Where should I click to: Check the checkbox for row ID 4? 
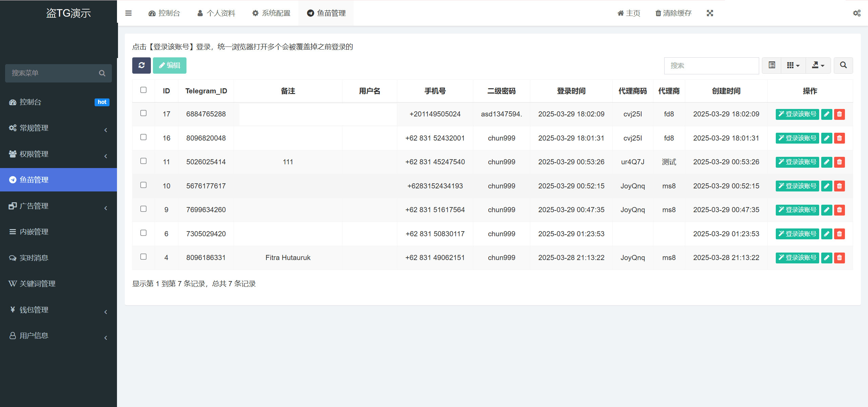[x=143, y=257]
